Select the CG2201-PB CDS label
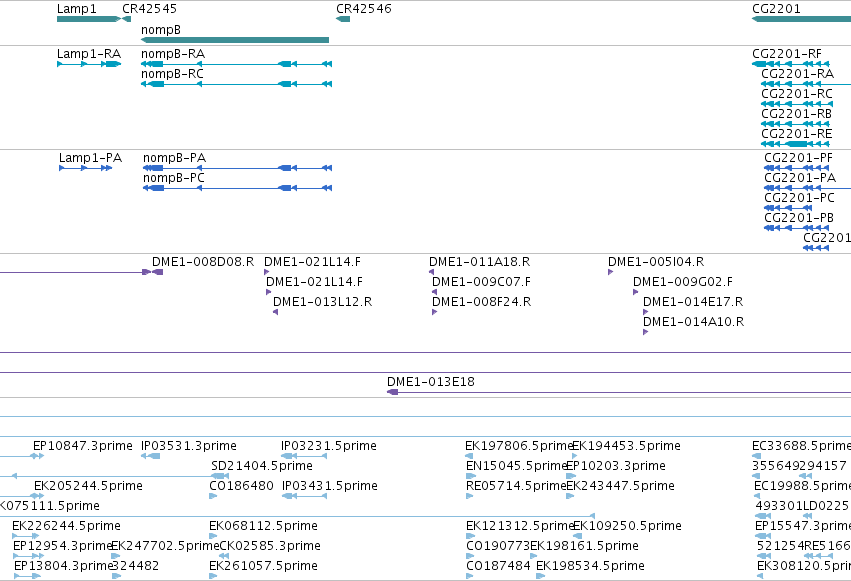Viewport: 851px width, 581px height. 799,218
